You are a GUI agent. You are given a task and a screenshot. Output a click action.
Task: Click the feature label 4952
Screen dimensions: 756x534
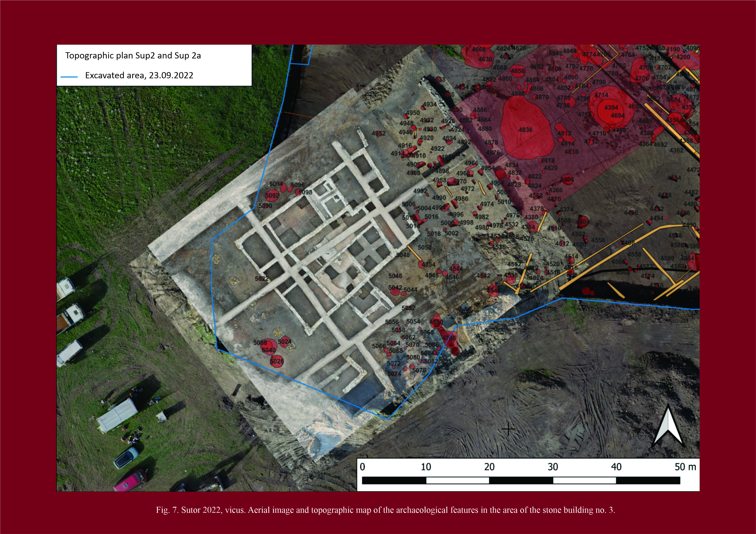coord(378,133)
